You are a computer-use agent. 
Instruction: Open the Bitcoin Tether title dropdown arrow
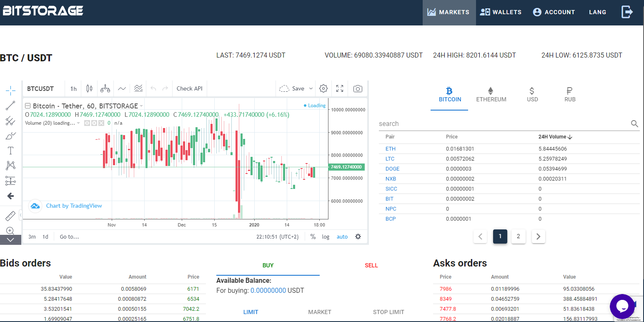point(141,106)
